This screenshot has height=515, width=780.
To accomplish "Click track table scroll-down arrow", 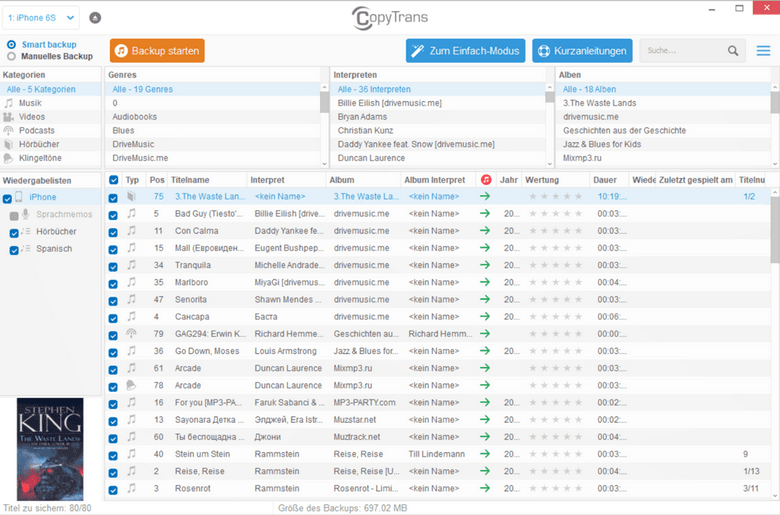I will coord(775,496).
